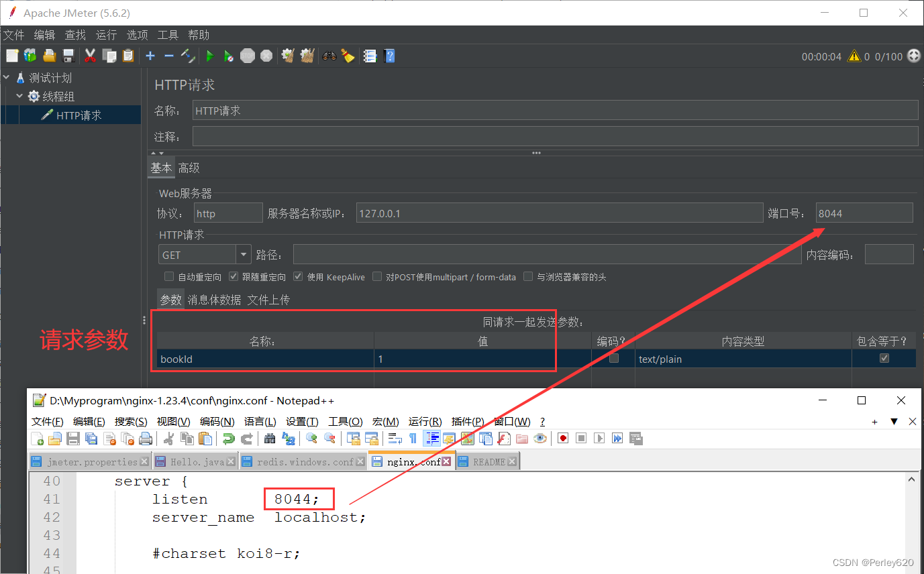Click the blue plus Expand All icon

click(x=150, y=56)
